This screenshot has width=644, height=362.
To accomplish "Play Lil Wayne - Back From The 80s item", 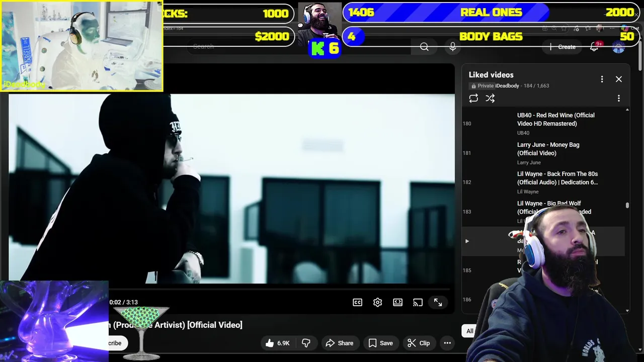I will coord(543,182).
